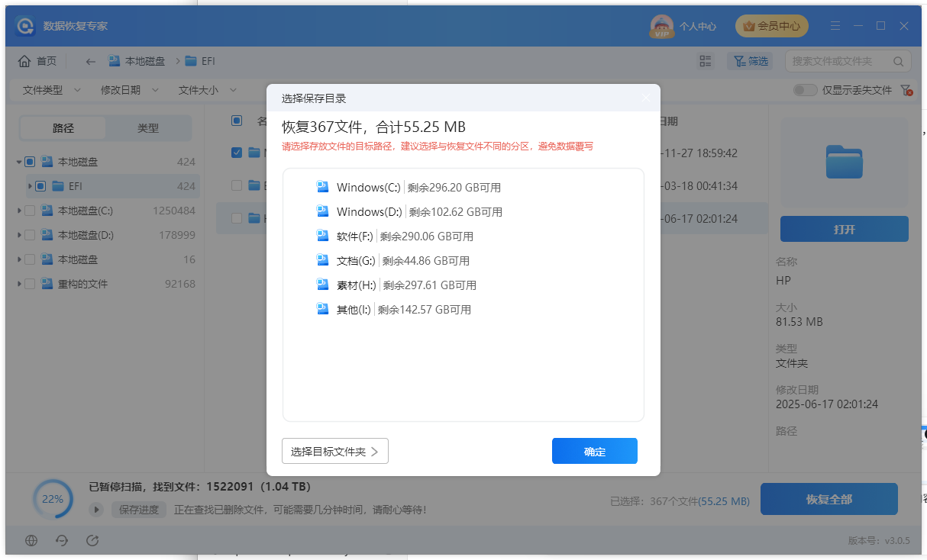Click the 22% scan progress ring
The image size is (927, 560).
point(53,500)
